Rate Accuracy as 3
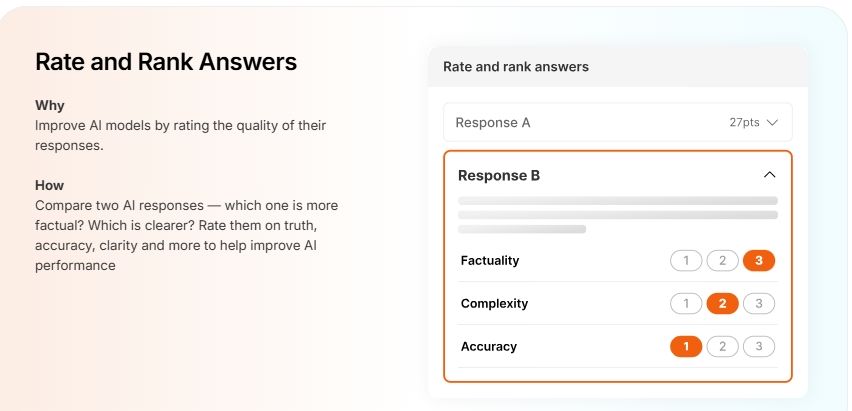Viewport: 852px width, 411px height. [759, 347]
